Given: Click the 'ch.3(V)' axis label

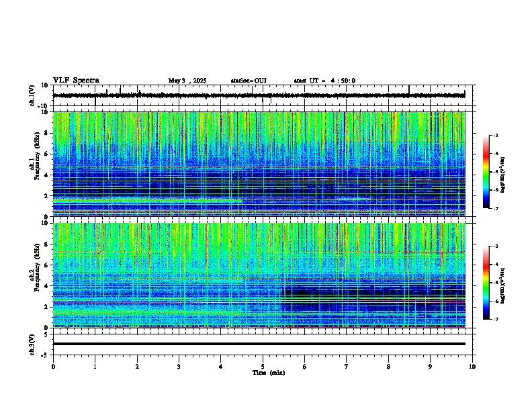Looking at the screenshot, I should [32, 345].
